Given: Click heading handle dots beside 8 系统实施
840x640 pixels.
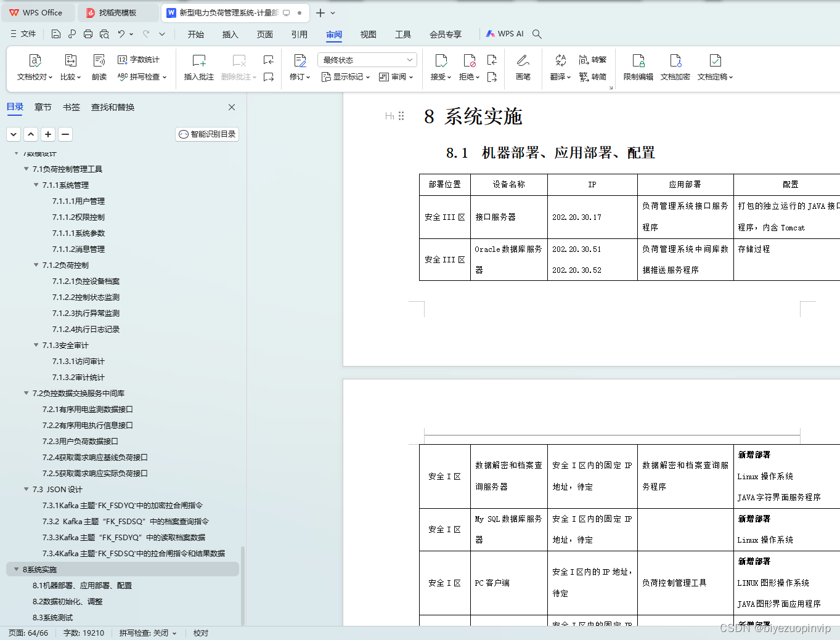Looking at the screenshot, I should click(x=401, y=116).
